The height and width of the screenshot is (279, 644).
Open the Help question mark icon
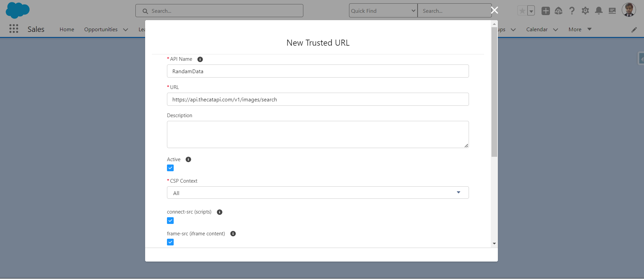(572, 11)
